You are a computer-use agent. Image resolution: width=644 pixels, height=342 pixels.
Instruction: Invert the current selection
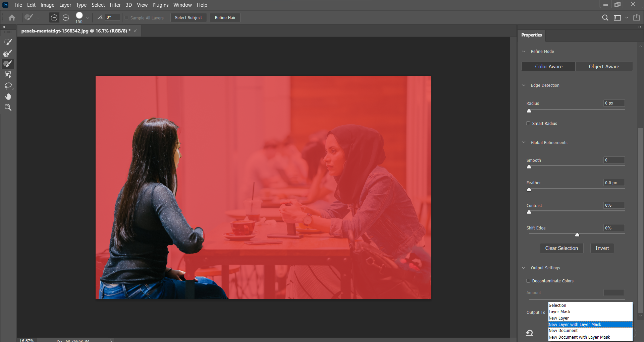pyautogui.click(x=602, y=248)
